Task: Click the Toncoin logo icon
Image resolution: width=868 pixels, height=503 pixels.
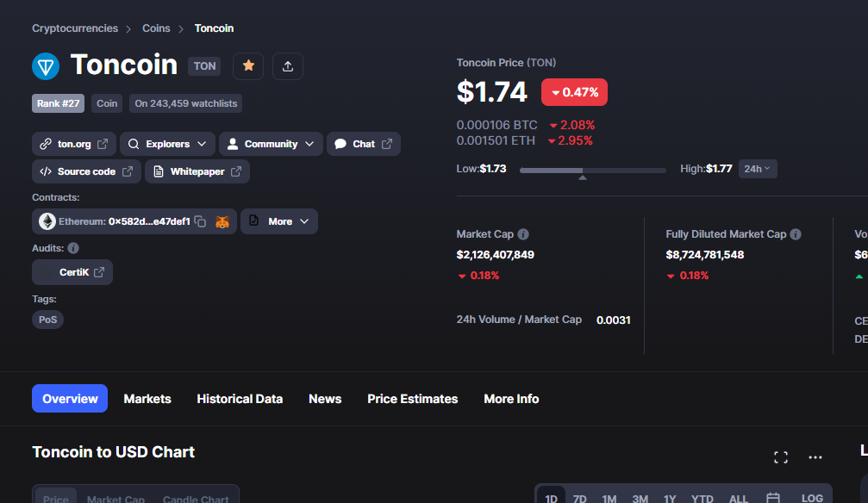Action: (x=46, y=66)
